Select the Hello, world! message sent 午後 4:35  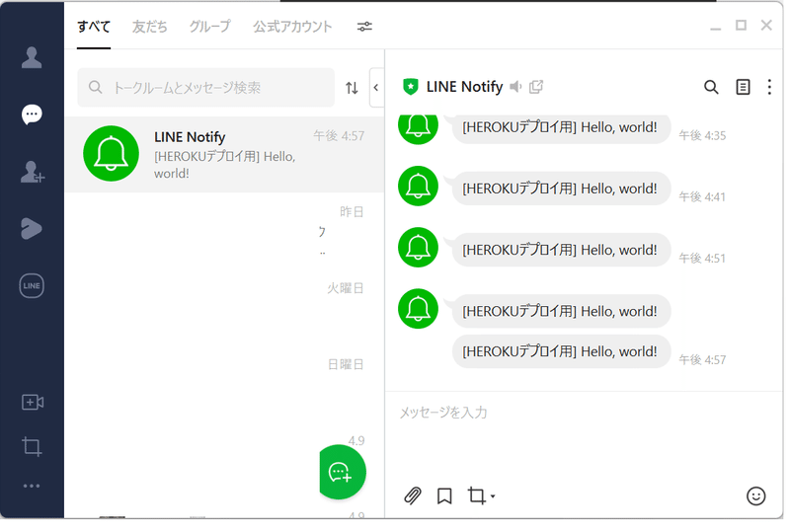pos(561,127)
